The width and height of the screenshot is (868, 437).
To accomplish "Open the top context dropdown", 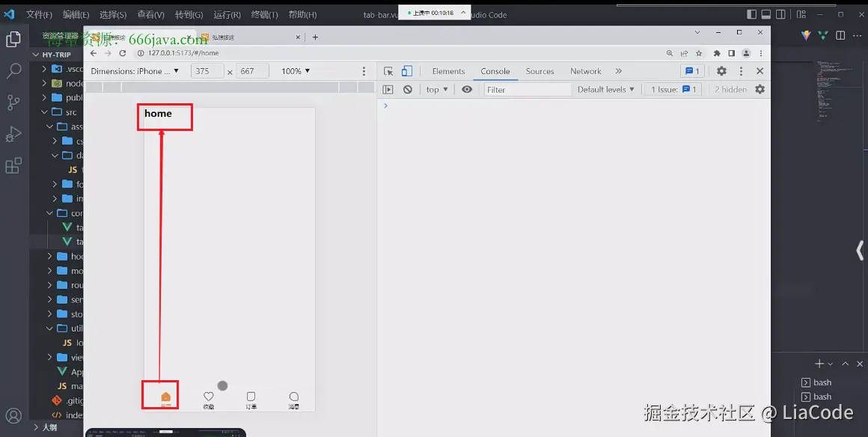I will [437, 89].
